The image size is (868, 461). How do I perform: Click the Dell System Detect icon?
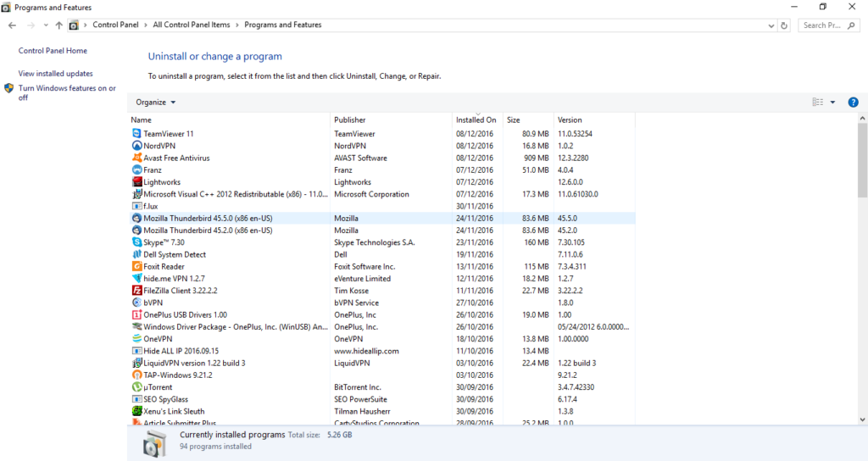pos(136,254)
